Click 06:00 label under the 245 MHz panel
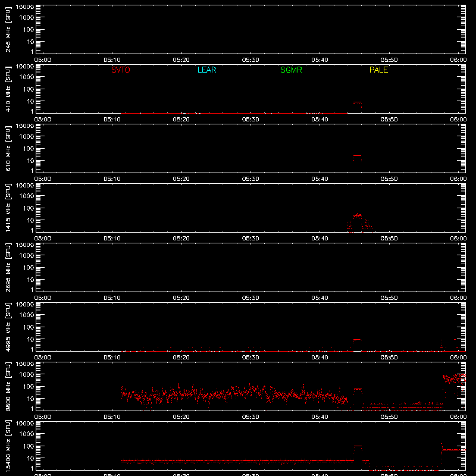 pos(458,60)
